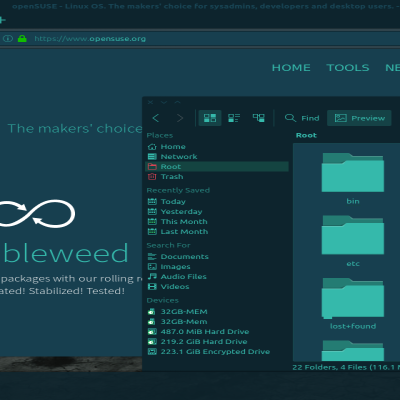The height and width of the screenshot is (400, 400).
Task: Click the folder count status bar text
Action: point(346,367)
